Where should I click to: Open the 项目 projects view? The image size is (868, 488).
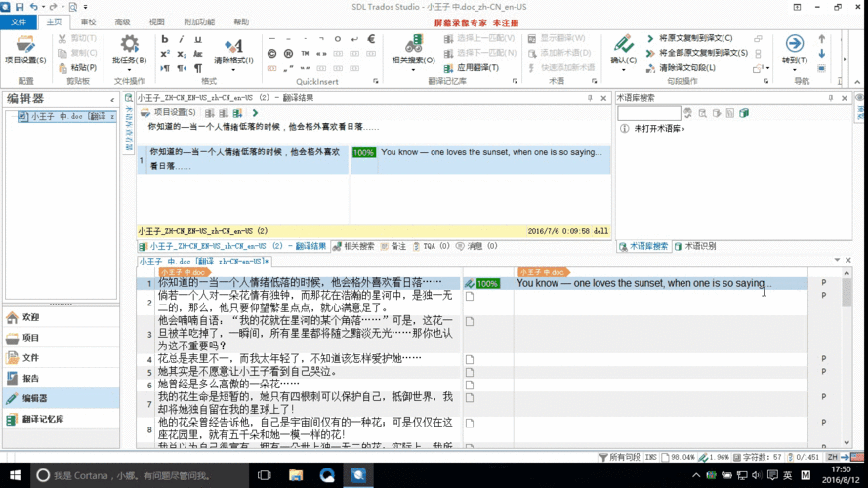61,338
